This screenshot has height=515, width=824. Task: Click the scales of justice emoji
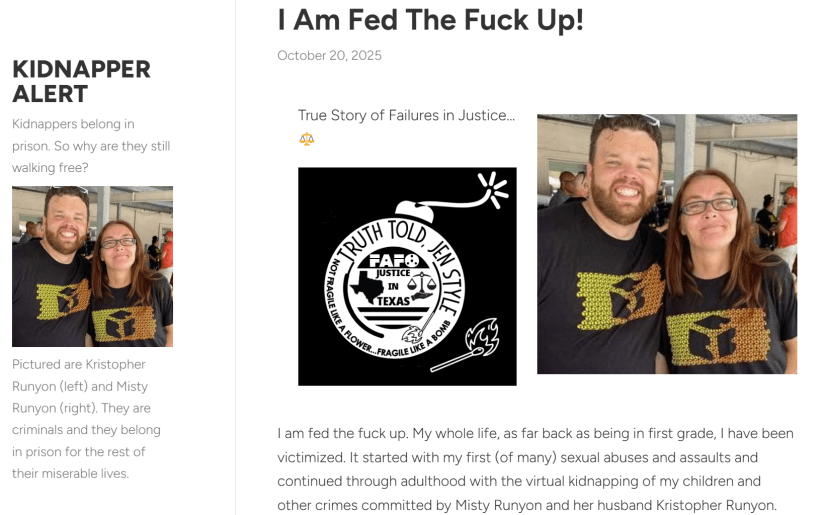[x=306, y=139]
